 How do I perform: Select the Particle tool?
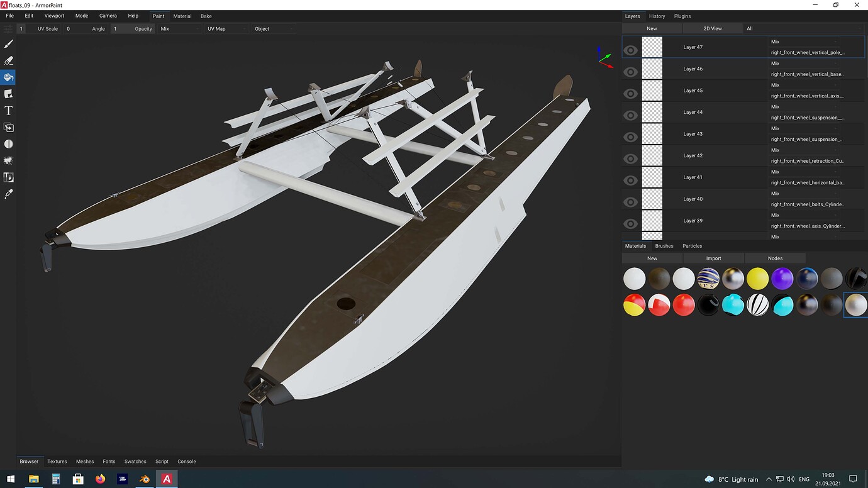(8, 161)
